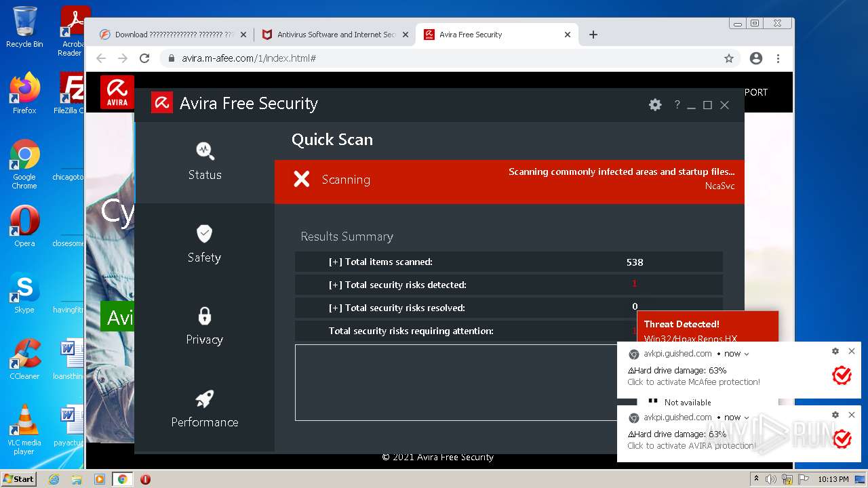
Task: Launch Google Chrome from the desktop
Action: click(x=24, y=165)
